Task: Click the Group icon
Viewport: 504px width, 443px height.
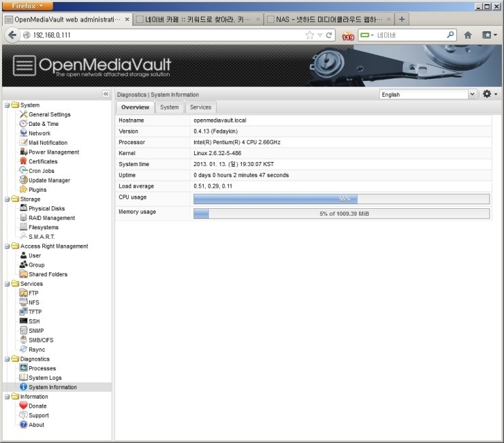Action: tap(23, 265)
